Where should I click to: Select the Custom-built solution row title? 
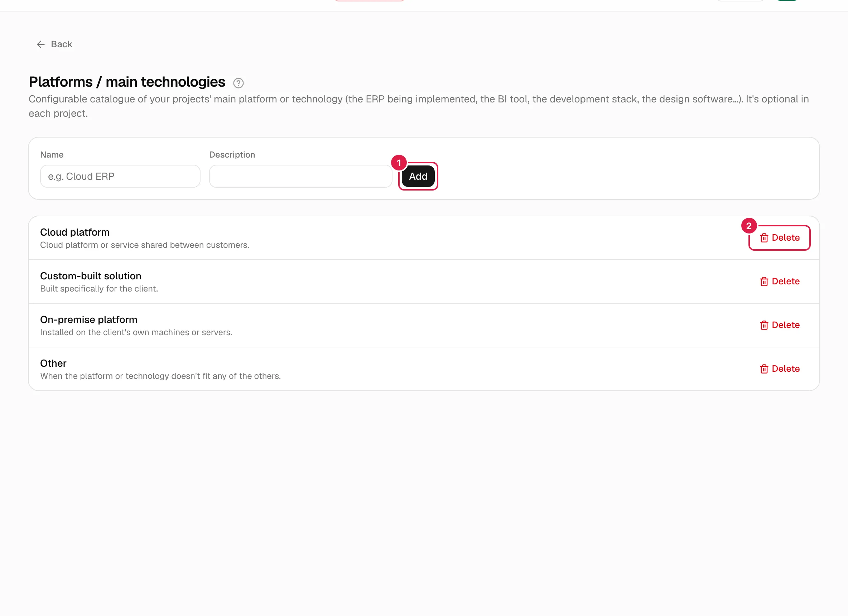91,276
